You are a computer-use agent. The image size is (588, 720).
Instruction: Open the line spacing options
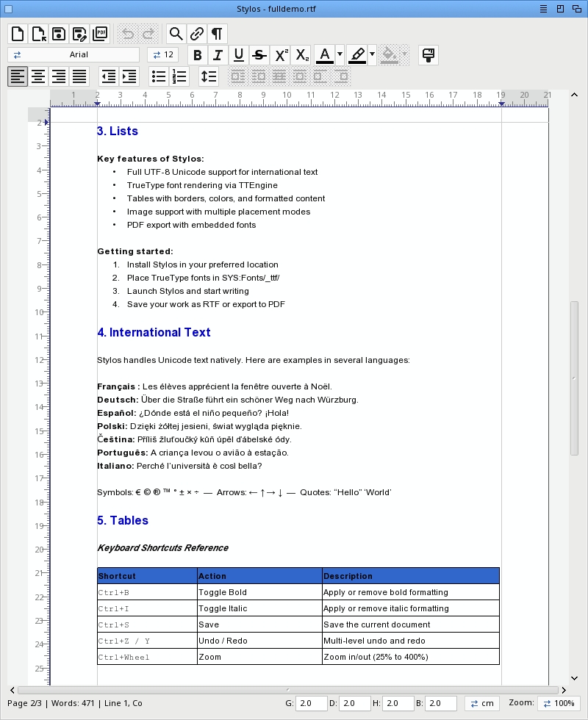209,76
